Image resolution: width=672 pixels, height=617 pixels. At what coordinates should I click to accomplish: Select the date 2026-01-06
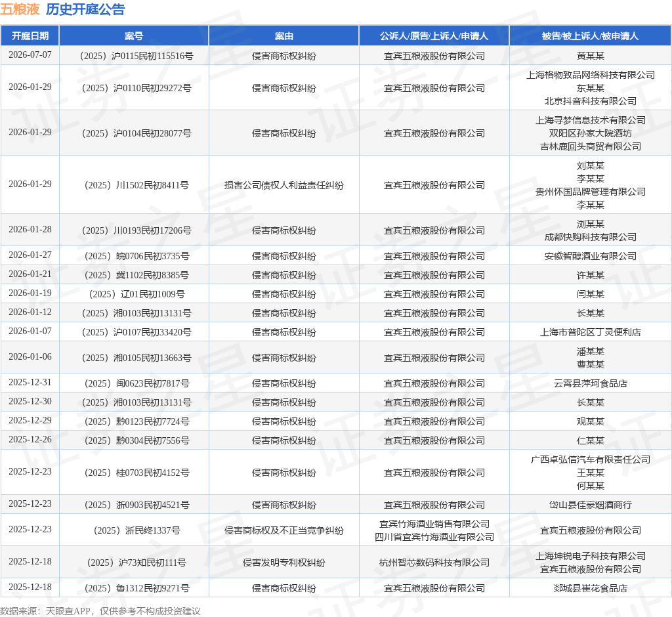[30, 356]
